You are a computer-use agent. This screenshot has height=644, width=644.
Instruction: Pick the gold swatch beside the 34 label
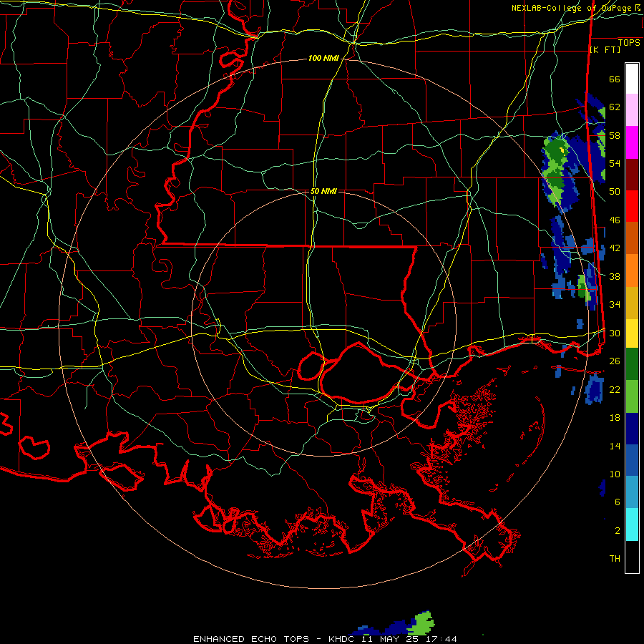pos(632,303)
